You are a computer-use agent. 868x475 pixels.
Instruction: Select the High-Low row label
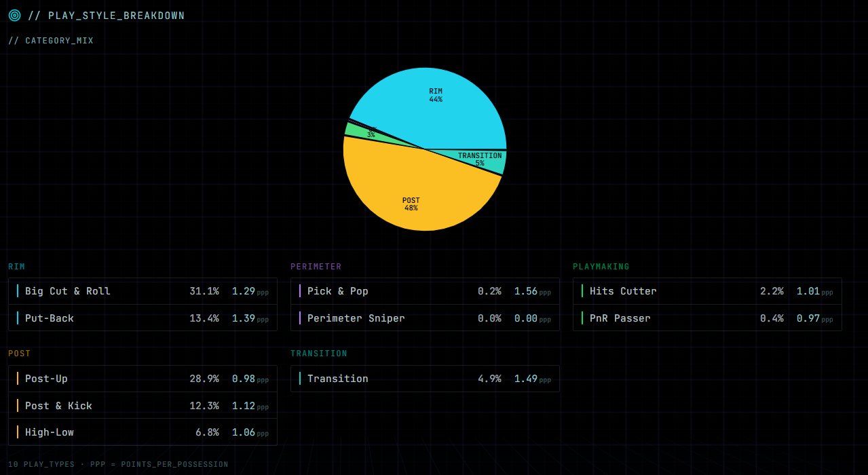point(50,432)
